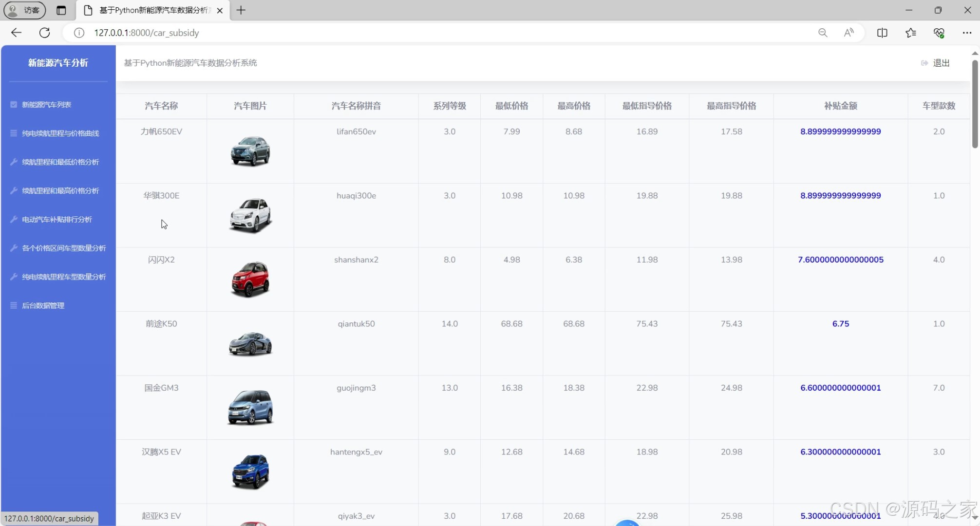The width and height of the screenshot is (980, 526).
Task: Open the tab actions icon
Action: (x=61, y=10)
